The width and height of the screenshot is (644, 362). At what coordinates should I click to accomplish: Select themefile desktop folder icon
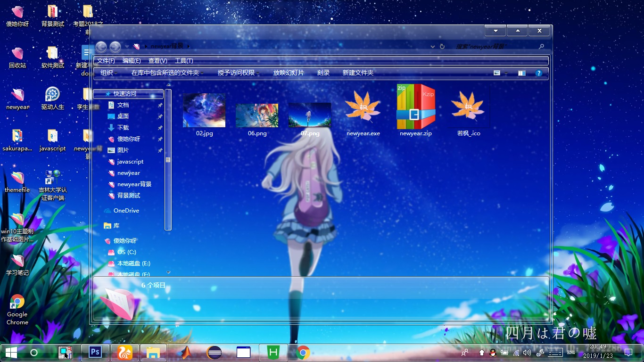point(17,181)
